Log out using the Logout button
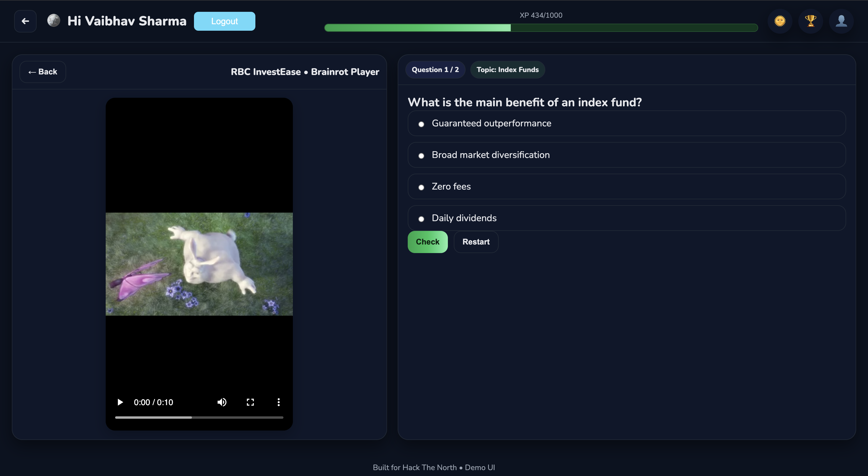The height and width of the screenshot is (476, 868). point(224,21)
